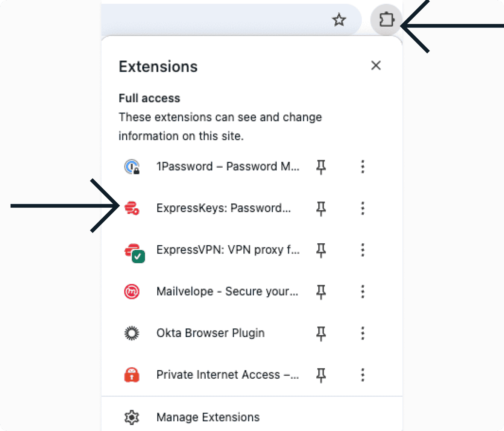Toggle the pin for Mailvelope
Viewport: 504px width, 431px height.
coord(321,291)
